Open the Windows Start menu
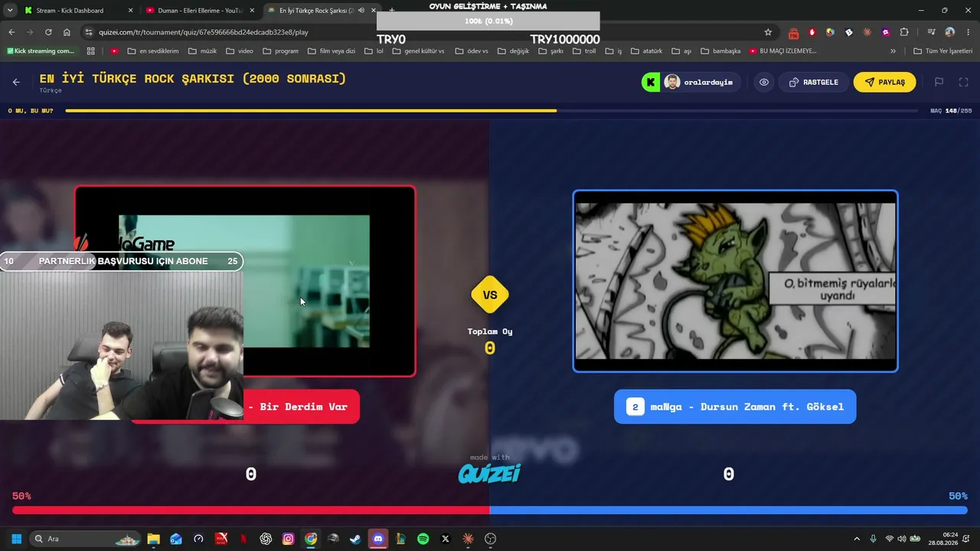Screen dimensions: 980x551 (16, 539)
